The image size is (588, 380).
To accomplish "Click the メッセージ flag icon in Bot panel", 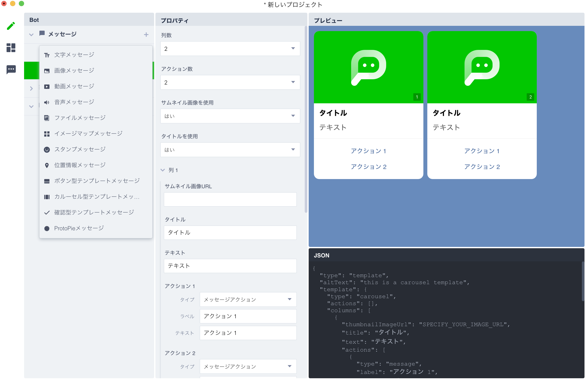I will (42, 33).
